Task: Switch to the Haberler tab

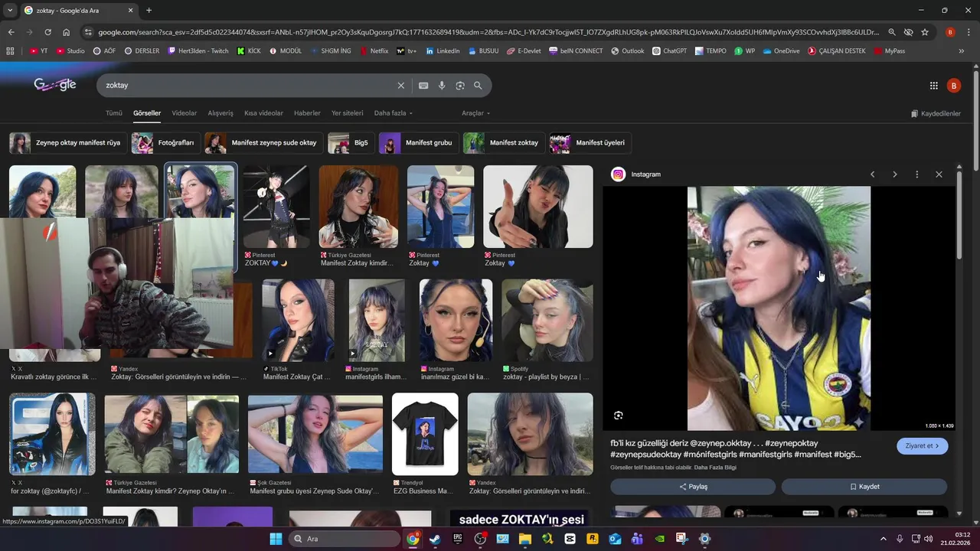Action: [x=307, y=113]
